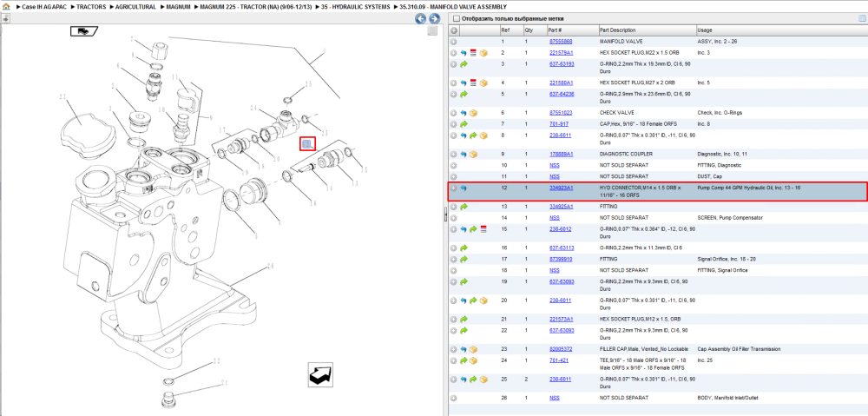The image size is (868, 416).
Task: Click green arrow icon in row 7
Action: 464,124
